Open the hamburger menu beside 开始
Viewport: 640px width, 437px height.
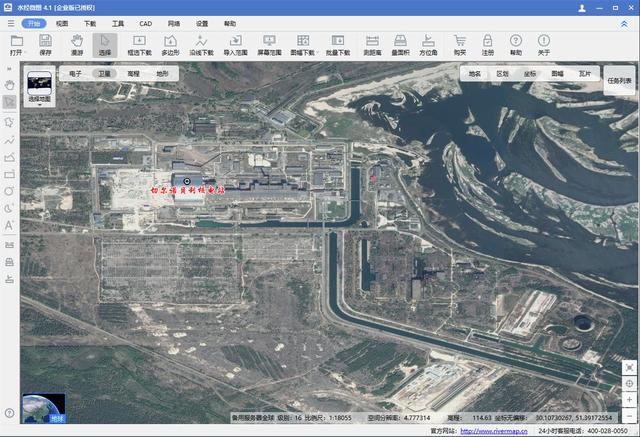(11, 24)
